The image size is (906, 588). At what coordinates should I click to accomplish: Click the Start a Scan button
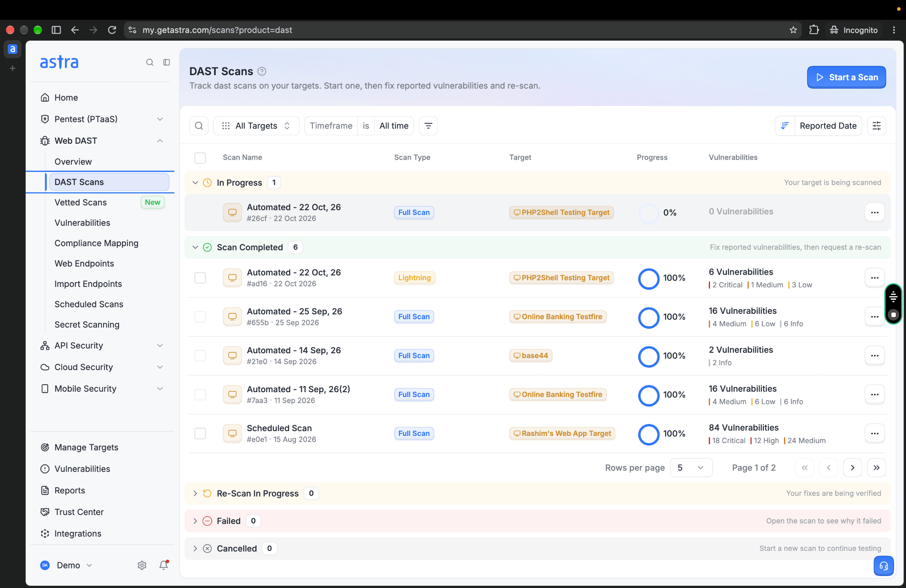846,77
